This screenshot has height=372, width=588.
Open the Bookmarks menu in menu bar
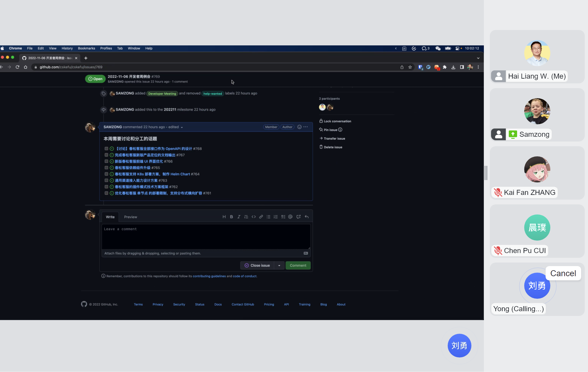pos(86,48)
